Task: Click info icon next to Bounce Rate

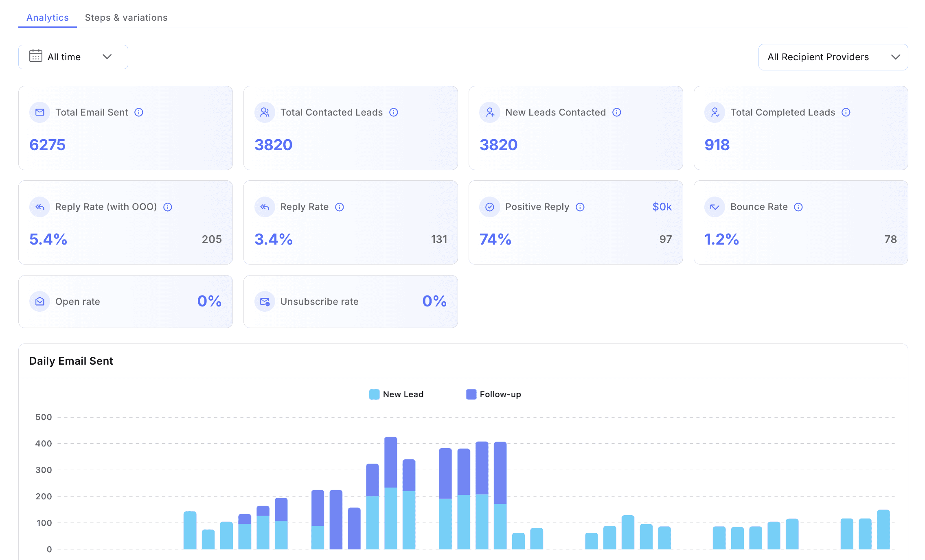Action: pos(798,207)
